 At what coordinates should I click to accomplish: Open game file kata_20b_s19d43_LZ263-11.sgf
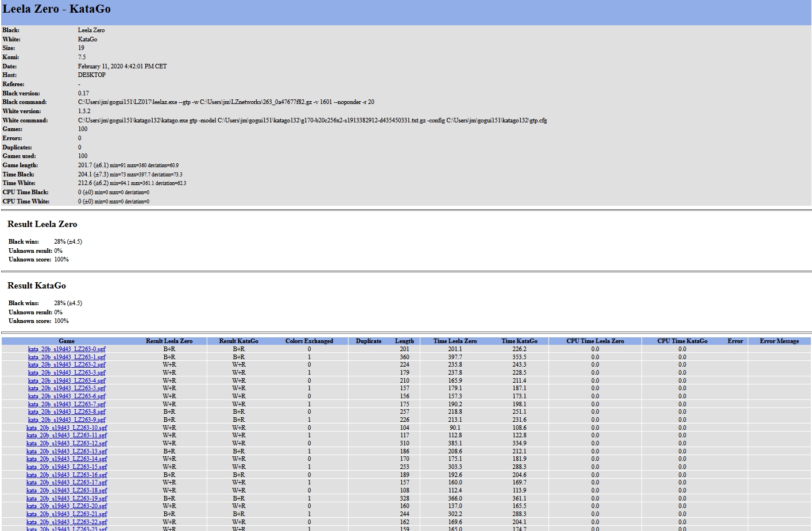pos(67,435)
